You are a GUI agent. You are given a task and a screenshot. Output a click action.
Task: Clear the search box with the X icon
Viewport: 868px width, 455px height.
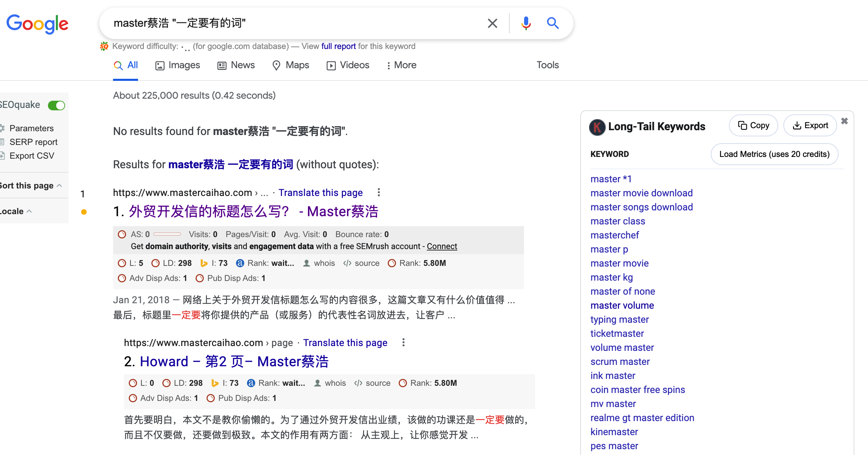click(492, 23)
